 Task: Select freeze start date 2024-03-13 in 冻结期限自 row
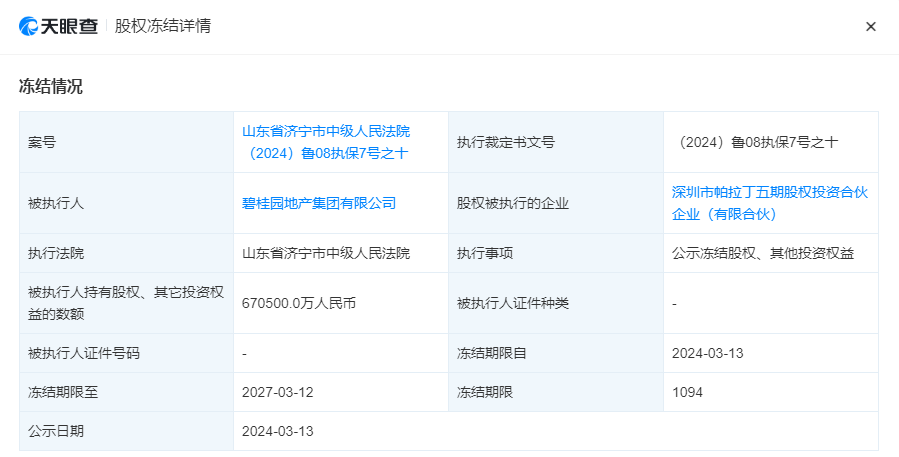pyautogui.click(x=708, y=353)
